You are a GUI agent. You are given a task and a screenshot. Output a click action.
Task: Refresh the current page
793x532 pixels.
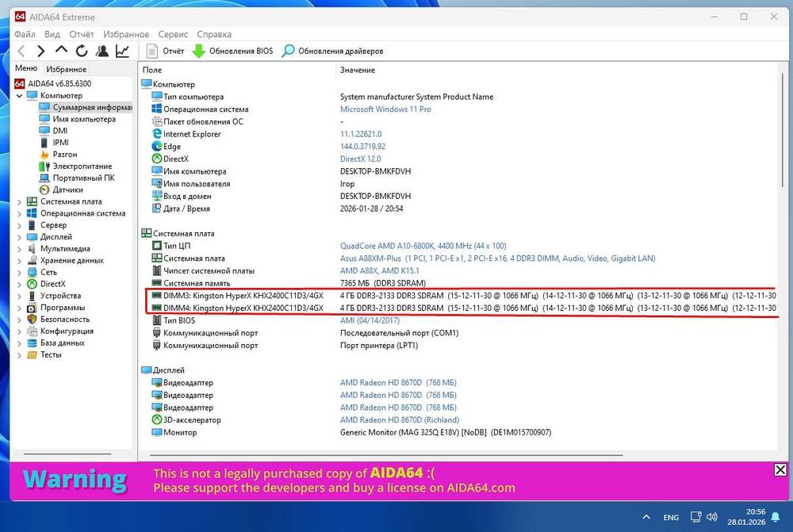pos(82,51)
